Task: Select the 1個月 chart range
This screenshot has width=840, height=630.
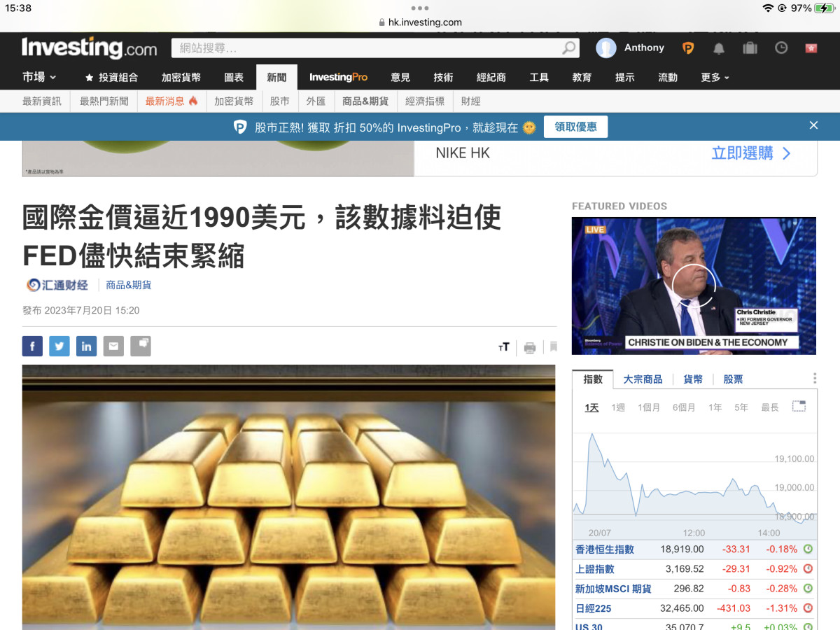Action: coord(649,407)
